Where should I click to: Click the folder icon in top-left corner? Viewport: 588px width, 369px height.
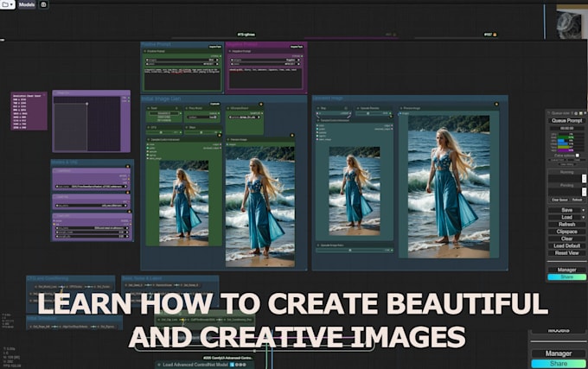click(x=6, y=4)
